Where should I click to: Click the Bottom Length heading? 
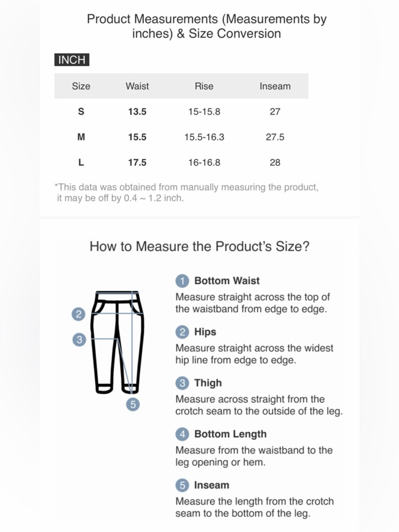(230, 434)
